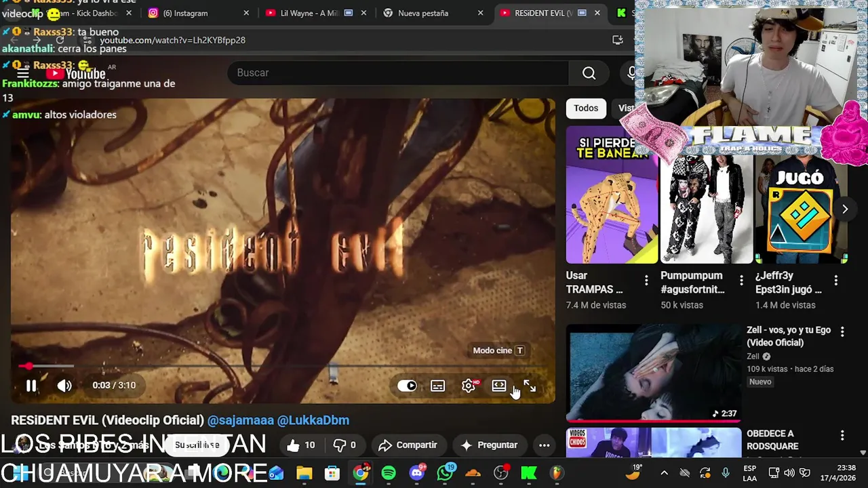Screen dimensions: 868x488
Task: Click the address bar URL
Action: (173, 40)
